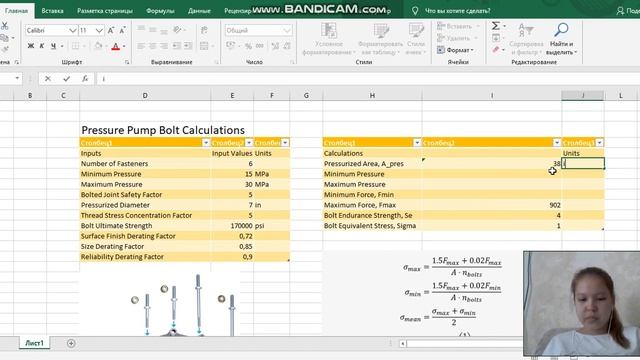Toggle bottom vertical alignment

164,31
